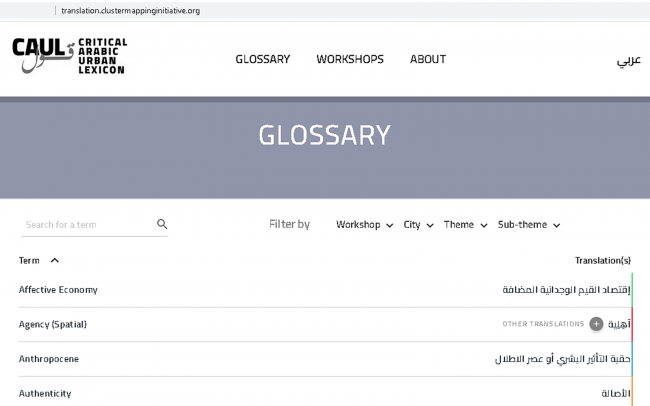Click the search magnifying glass icon
650x406 pixels.
(x=162, y=225)
